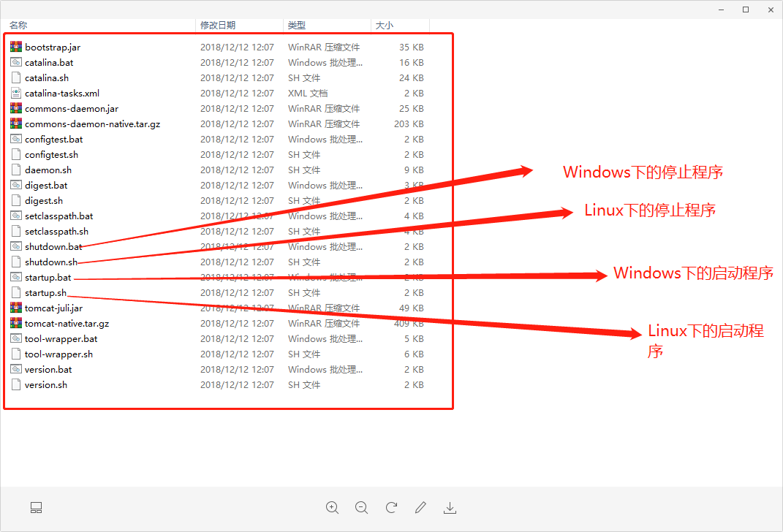
Task: Click the shutdown.bat batch file icon
Action: pos(16,246)
